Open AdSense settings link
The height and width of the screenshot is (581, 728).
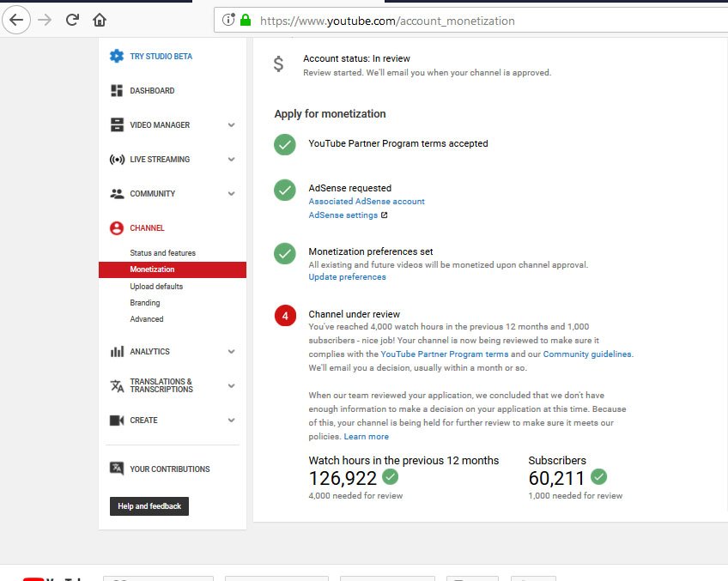343,215
